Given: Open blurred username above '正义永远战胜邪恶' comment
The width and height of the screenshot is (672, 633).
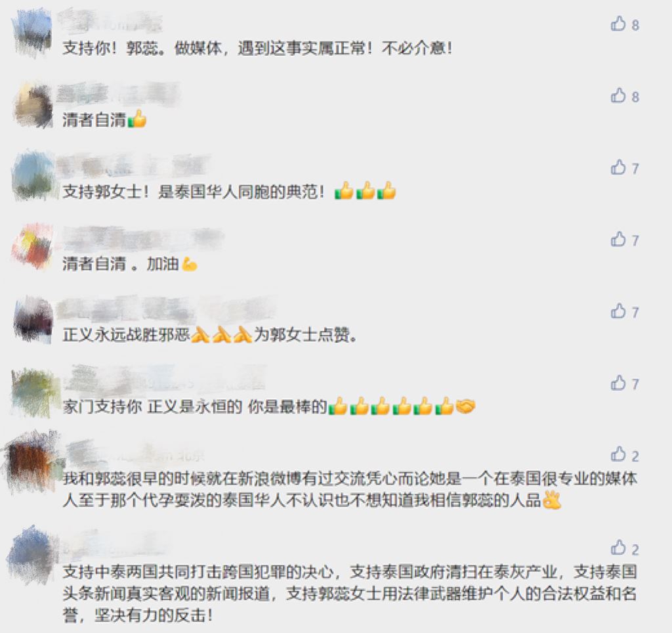Looking at the screenshot, I should click(165, 309).
